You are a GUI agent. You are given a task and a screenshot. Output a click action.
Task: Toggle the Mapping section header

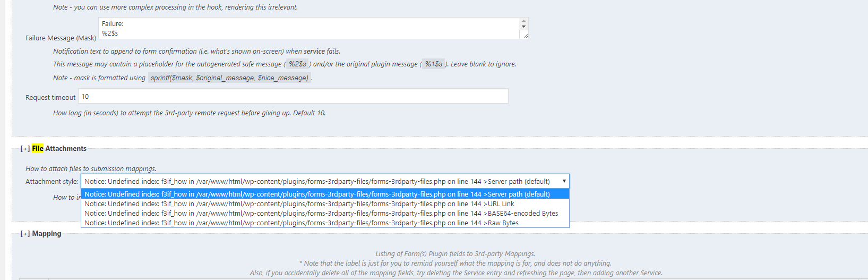(41, 233)
